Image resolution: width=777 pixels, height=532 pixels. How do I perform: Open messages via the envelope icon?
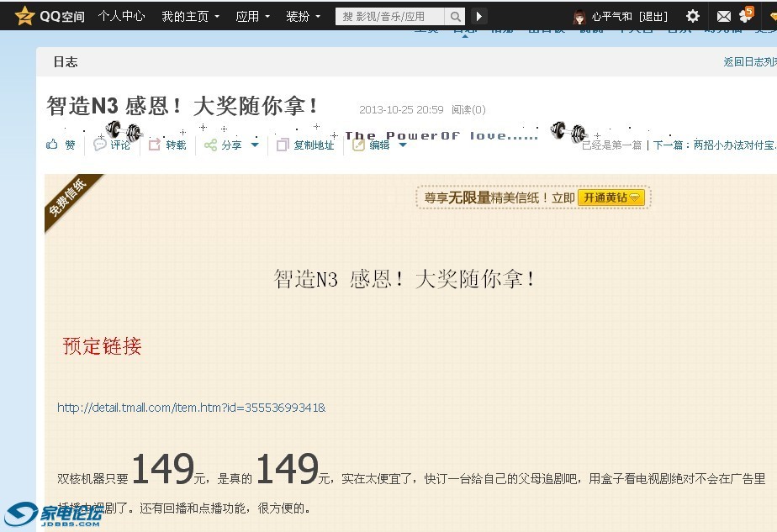[723, 16]
